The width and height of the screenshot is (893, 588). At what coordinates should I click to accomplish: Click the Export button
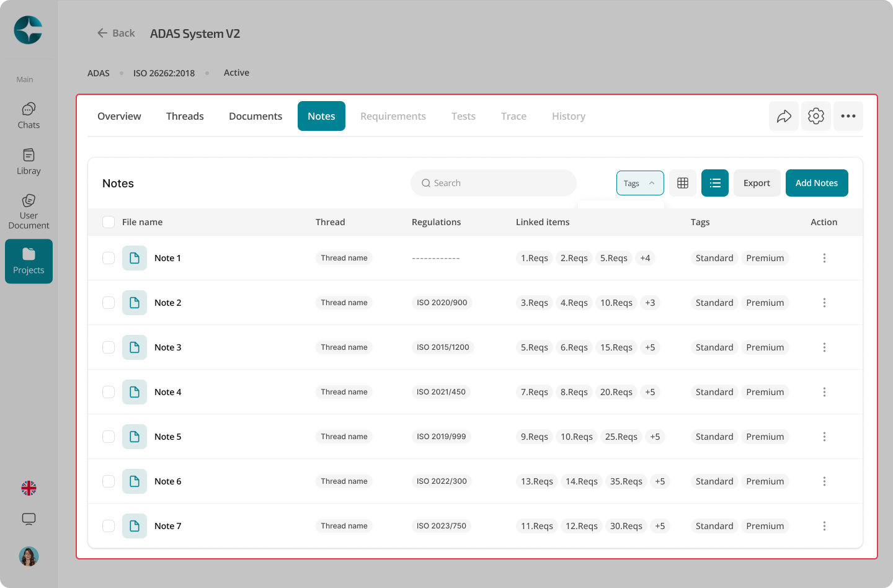(x=757, y=183)
